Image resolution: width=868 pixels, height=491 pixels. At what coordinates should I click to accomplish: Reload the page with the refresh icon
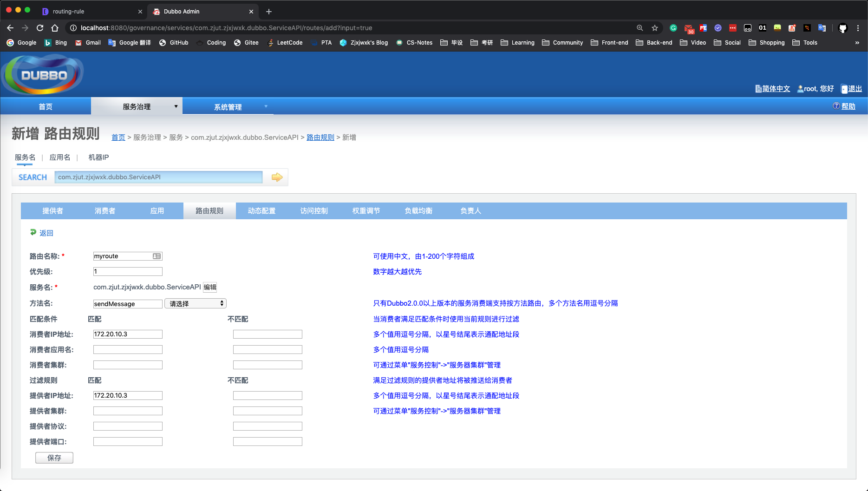40,28
